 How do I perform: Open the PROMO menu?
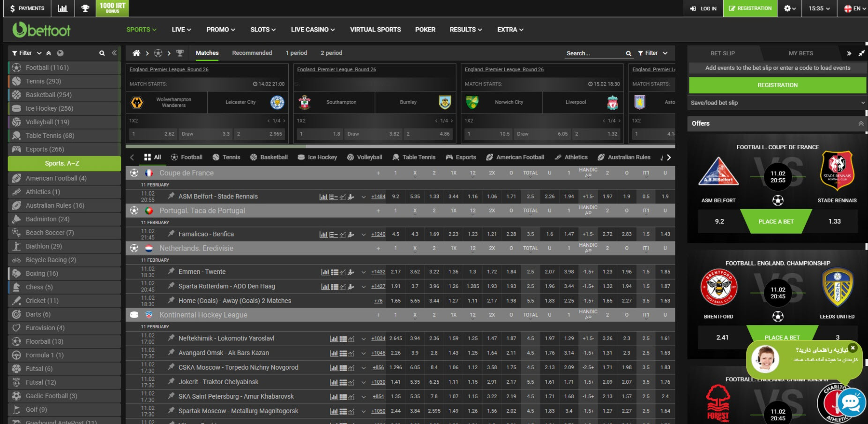pos(221,30)
